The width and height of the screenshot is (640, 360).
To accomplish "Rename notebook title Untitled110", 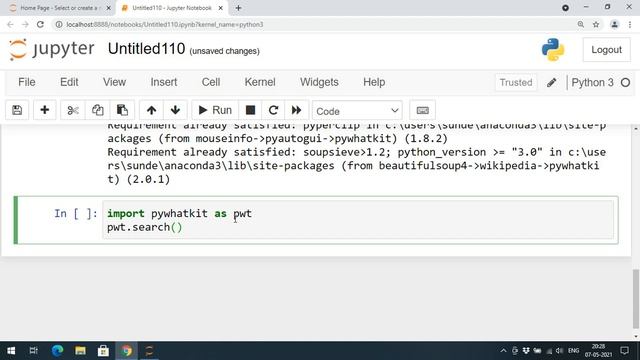I will pos(146,49).
